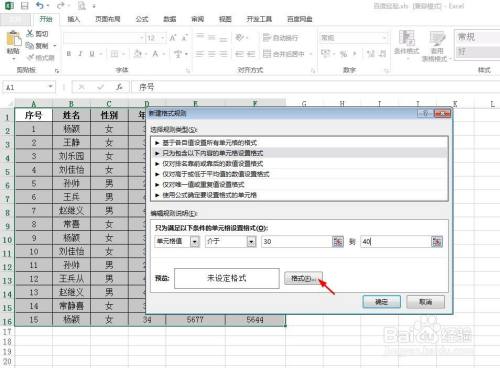Image resolution: width=500 pixels, height=368 pixels.
Task: Click range selector icon beside value 30
Action: point(338,241)
